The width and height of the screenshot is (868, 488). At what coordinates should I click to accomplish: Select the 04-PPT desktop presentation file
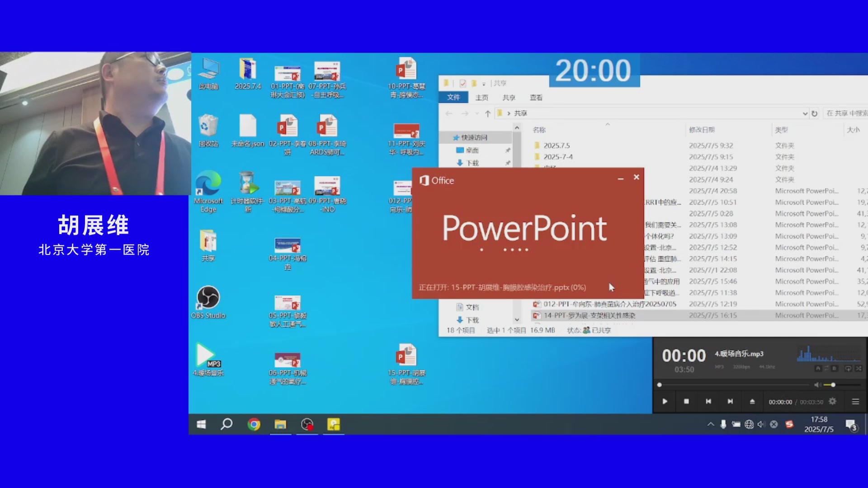click(x=288, y=254)
